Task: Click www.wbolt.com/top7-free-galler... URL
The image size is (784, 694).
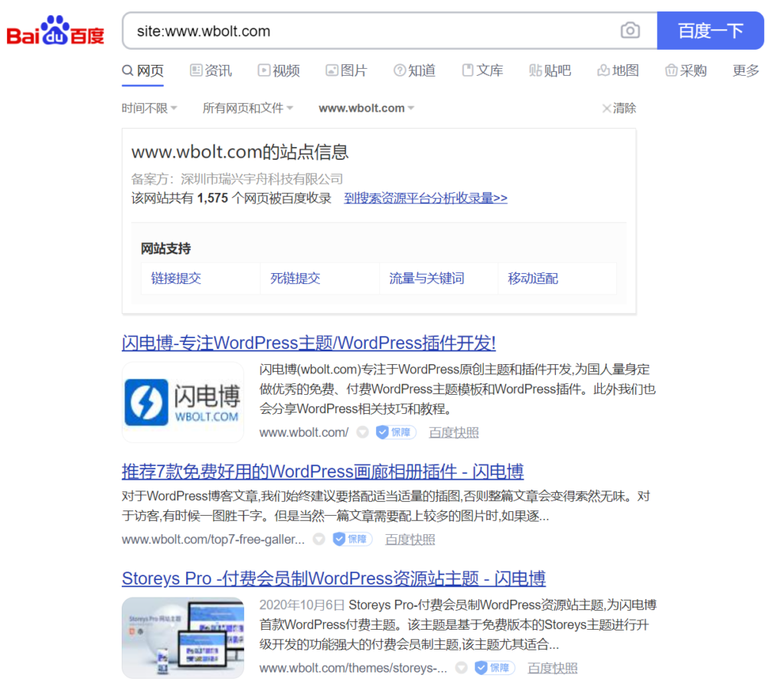Action: (213, 539)
